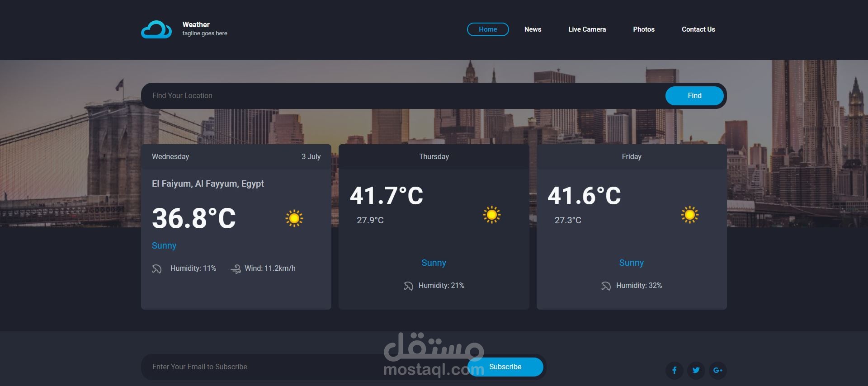Click the umbrella icon beside Humidity: 11%
868x386 pixels.
(x=156, y=269)
